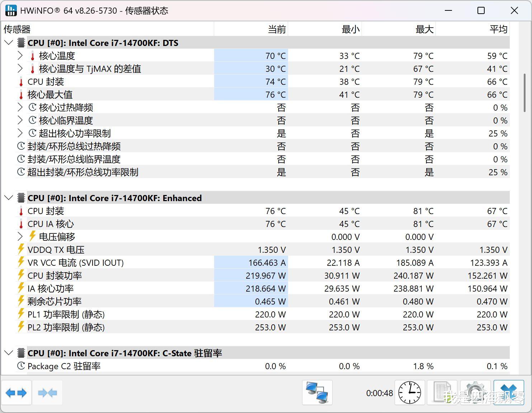Click the chip icon beside the DTS header
The image size is (532, 413).
click(x=21, y=43)
